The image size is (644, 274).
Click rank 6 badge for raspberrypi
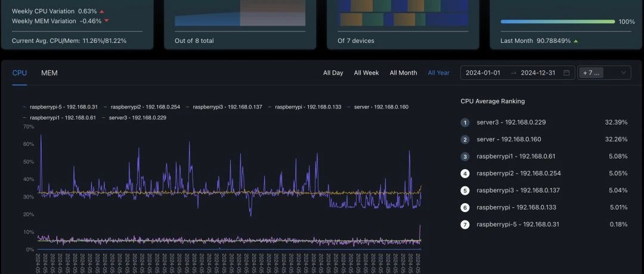click(x=465, y=207)
